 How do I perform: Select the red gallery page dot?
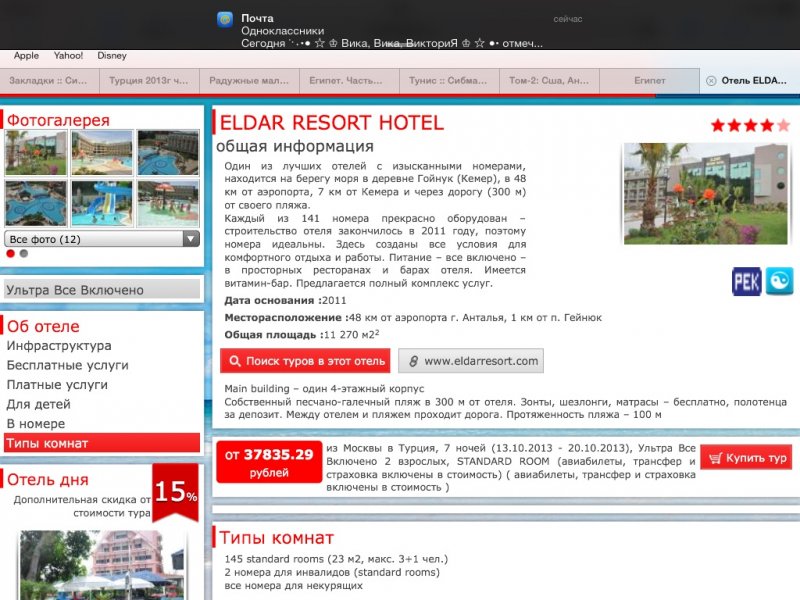10,254
